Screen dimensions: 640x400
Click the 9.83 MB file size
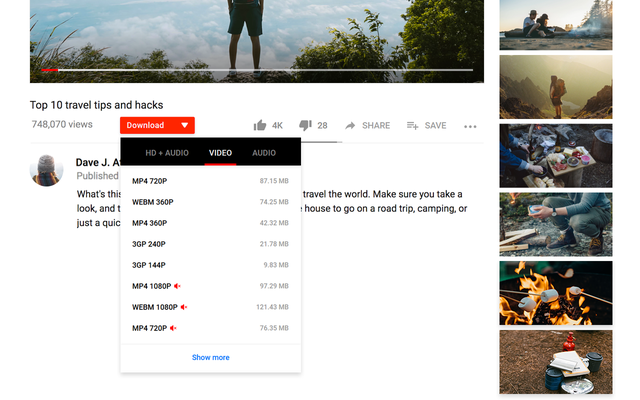click(276, 265)
